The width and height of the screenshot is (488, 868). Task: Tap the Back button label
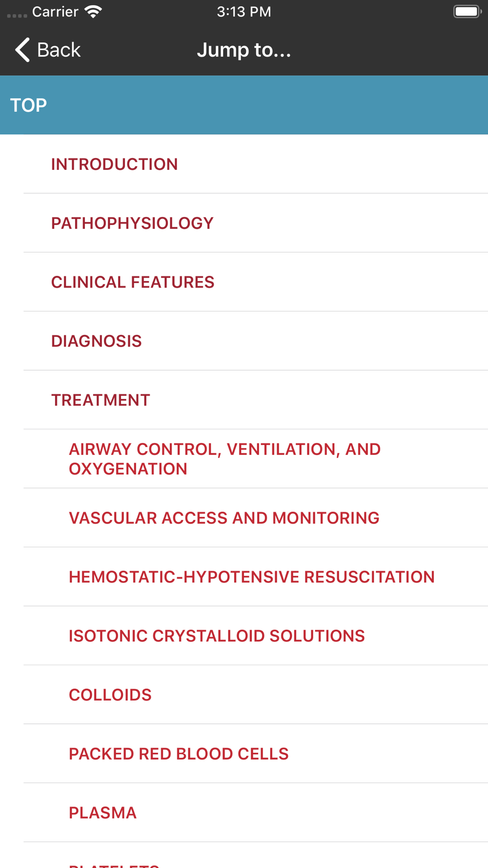(x=59, y=50)
